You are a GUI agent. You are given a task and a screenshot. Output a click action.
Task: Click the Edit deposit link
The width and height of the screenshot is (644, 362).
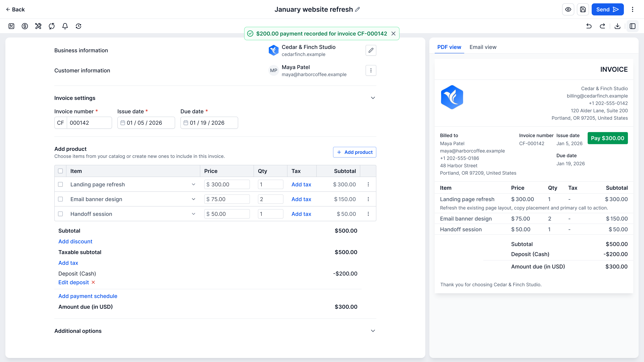74,282
